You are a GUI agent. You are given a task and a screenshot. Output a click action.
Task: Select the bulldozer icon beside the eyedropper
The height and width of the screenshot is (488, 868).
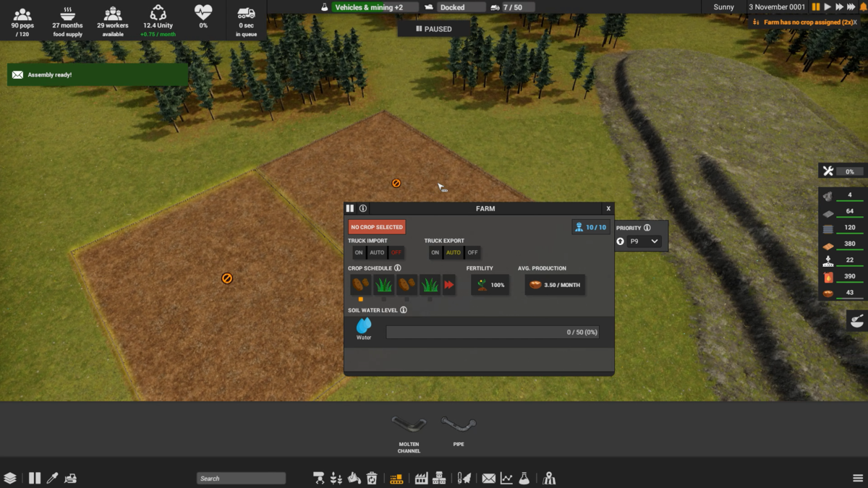point(70,478)
